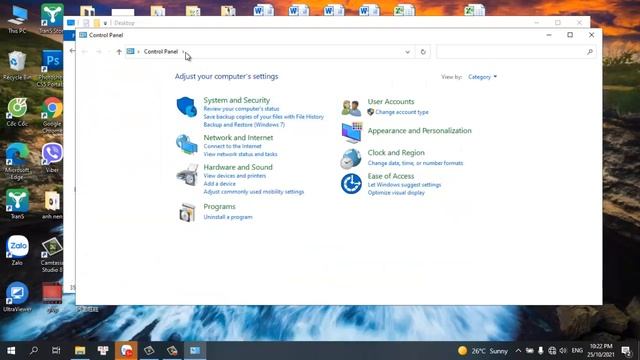Click Add a device link
This screenshot has height=360, width=640.
220,184
